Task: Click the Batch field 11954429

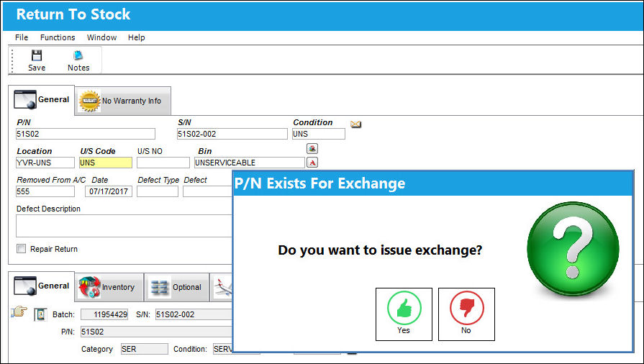Action: 104,314
